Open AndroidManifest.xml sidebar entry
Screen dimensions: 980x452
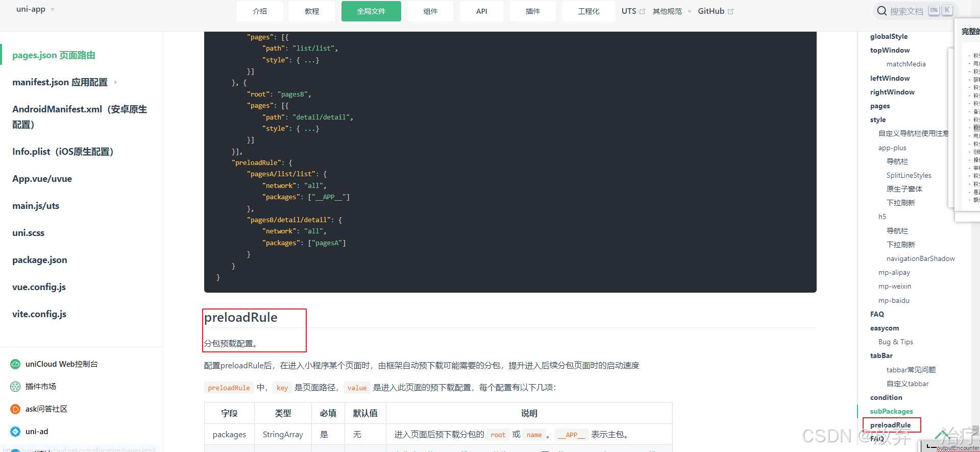80,117
